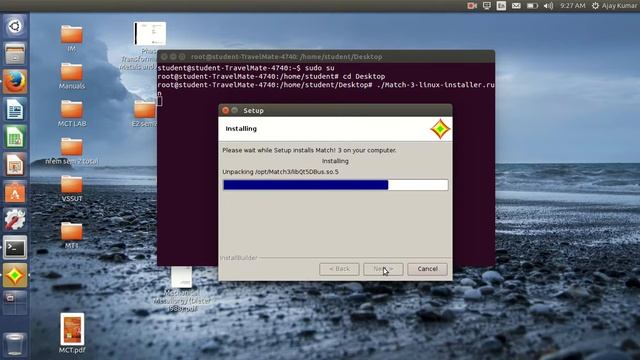Open the network indicator in top panel
The height and width of the screenshot is (360, 640).
(x=487, y=6)
